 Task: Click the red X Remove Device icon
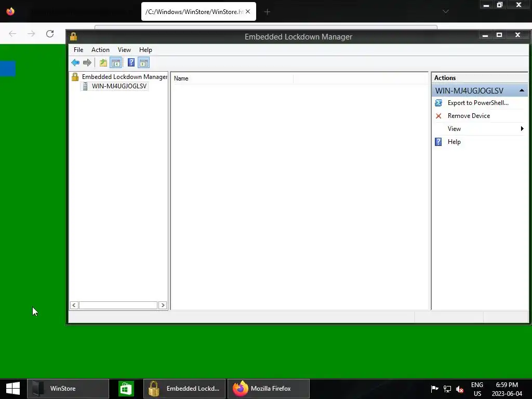pyautogui.click(x=438, y=116)
